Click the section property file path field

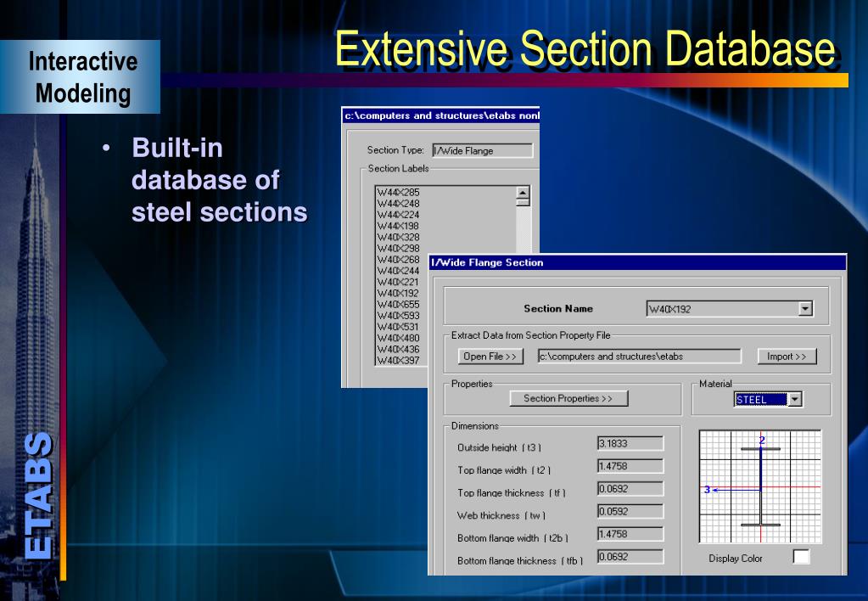pos(639,357)
